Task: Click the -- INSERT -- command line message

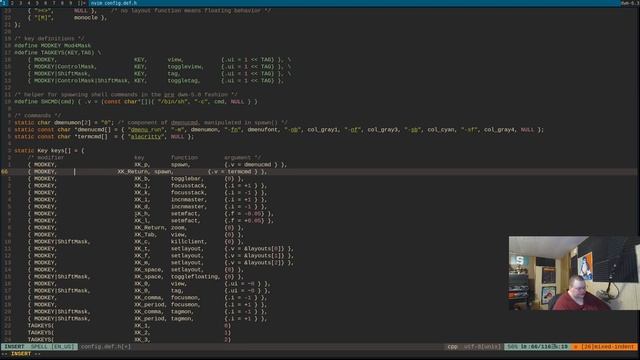Action: (20, 353)
